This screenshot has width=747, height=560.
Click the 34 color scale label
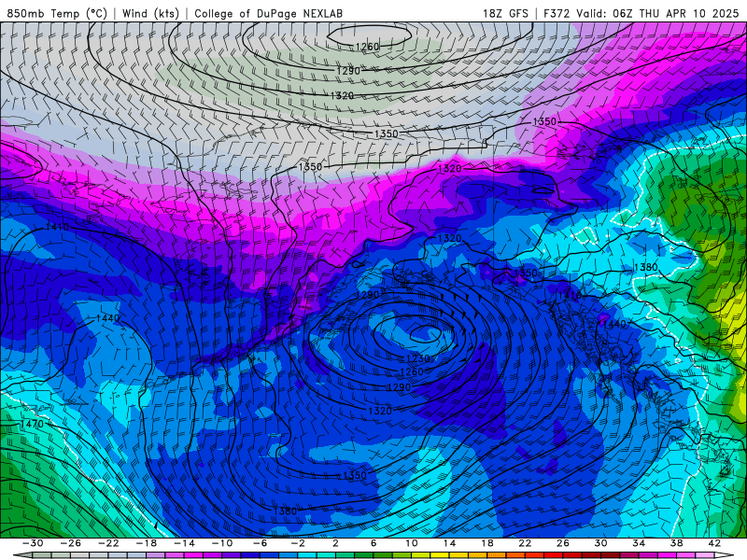click(639, 543)
